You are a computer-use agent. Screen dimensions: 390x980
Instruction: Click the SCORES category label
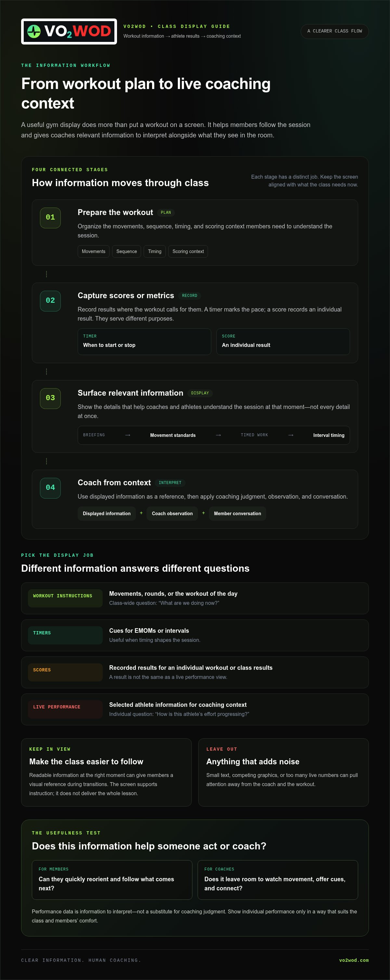(65, 672)
